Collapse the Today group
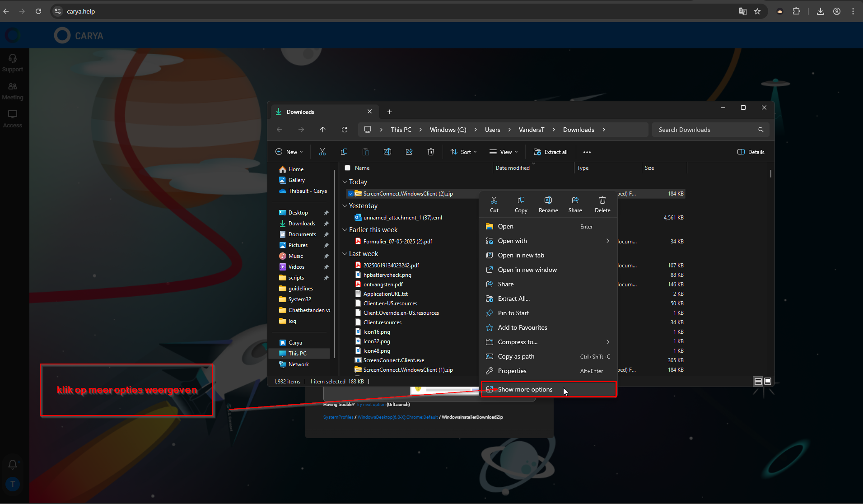This screenshot has width=863, height=504. (x=345, y=182)
